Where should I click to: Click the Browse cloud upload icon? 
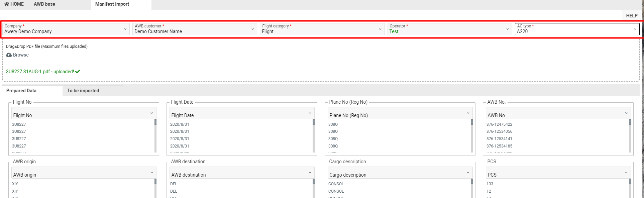click(x=9, y=55)
